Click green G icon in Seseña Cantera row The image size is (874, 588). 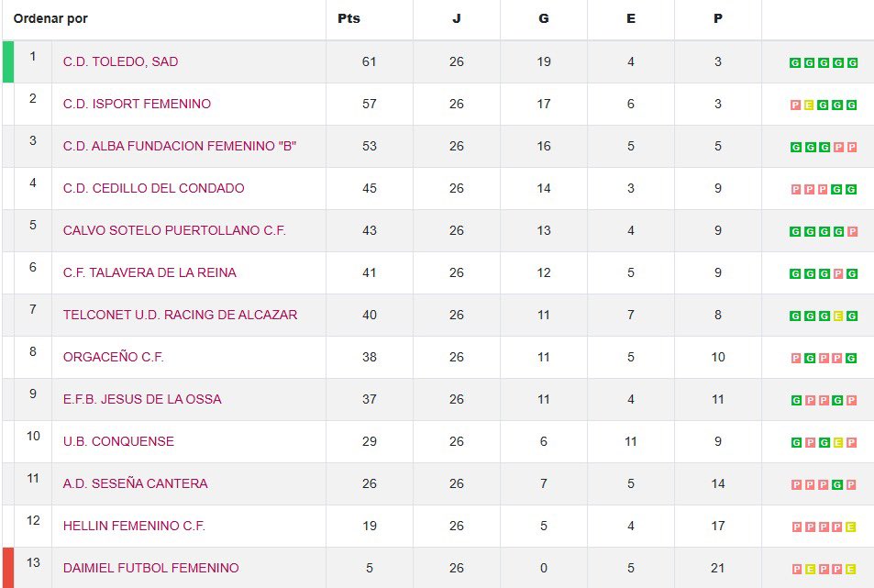point(837,485)
